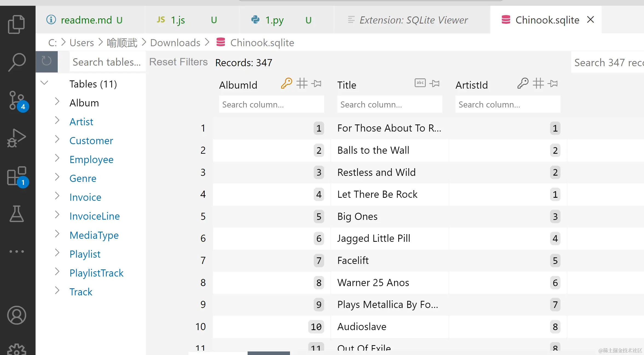Select the Employee table link

[x=91, y=159]
